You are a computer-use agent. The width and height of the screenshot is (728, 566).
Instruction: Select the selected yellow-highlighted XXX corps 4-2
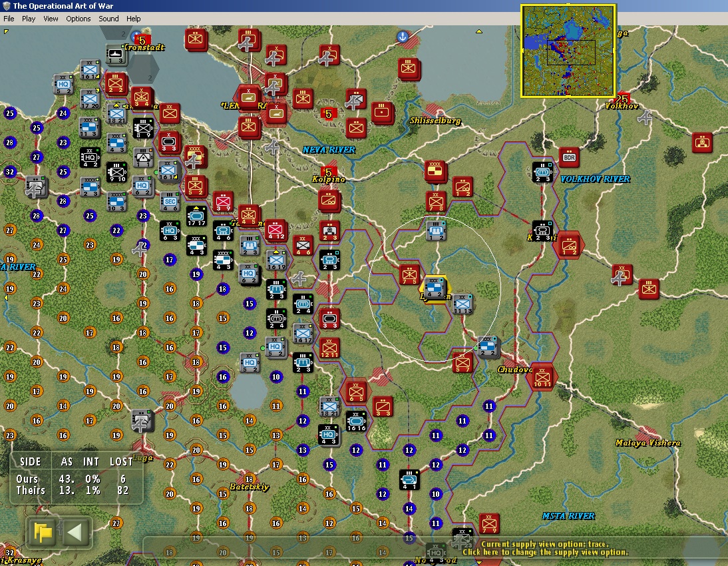(435, 288)
